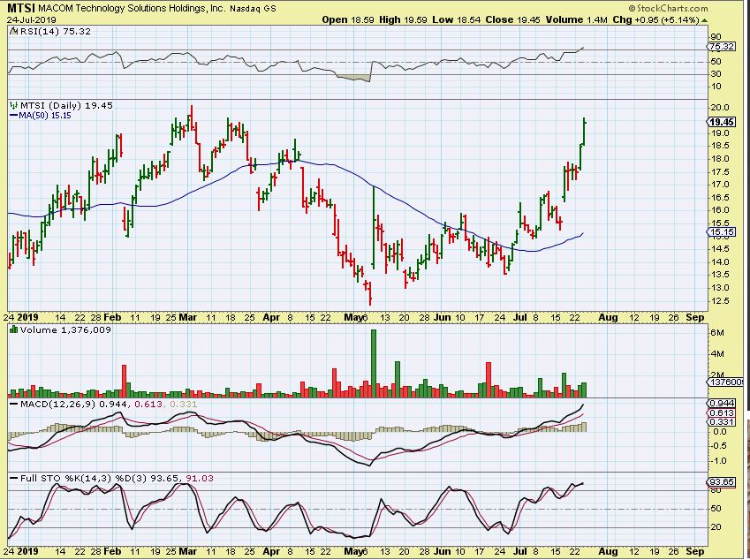Click the Volume 1.4M value in header
Image resolution: width=750 pixels, height=560 pixels.
point(576,19)
